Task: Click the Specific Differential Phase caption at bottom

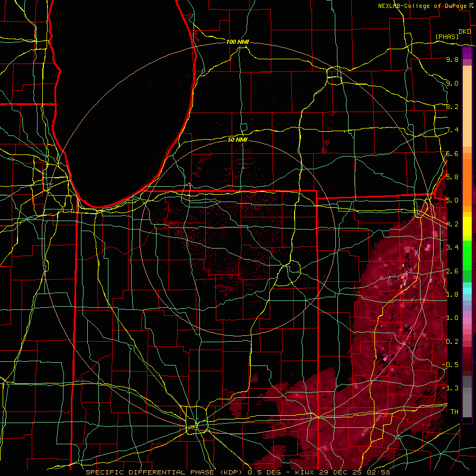Action: point(237,472)
